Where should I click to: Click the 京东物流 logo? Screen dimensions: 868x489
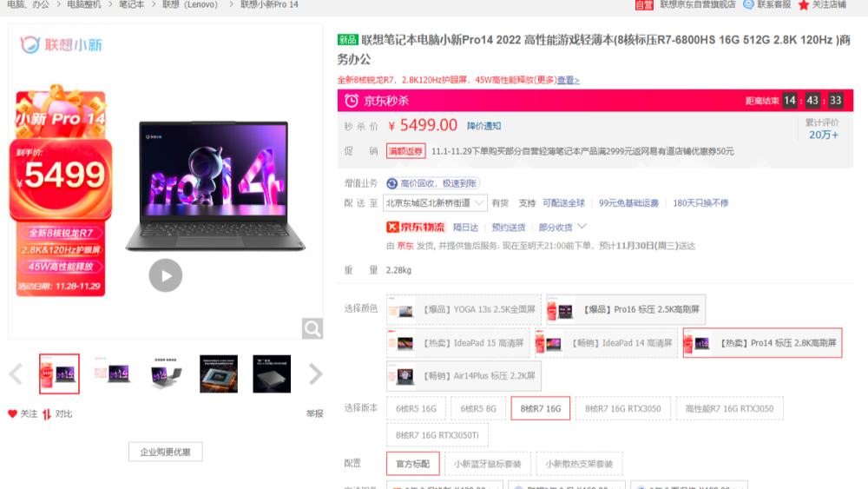click(415, 227)
